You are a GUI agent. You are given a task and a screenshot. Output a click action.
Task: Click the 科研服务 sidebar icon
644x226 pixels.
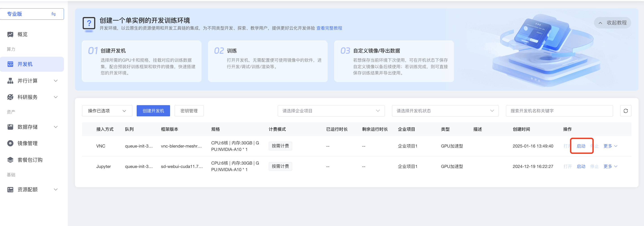pyautogui.click(x=10, y=97)
